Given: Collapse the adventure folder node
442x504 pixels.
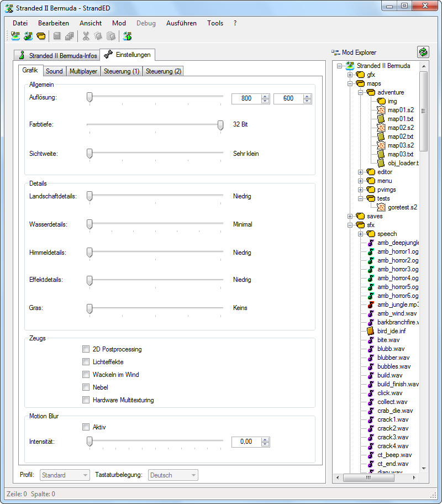Looking at the screenshot, I should coord(360,93).
